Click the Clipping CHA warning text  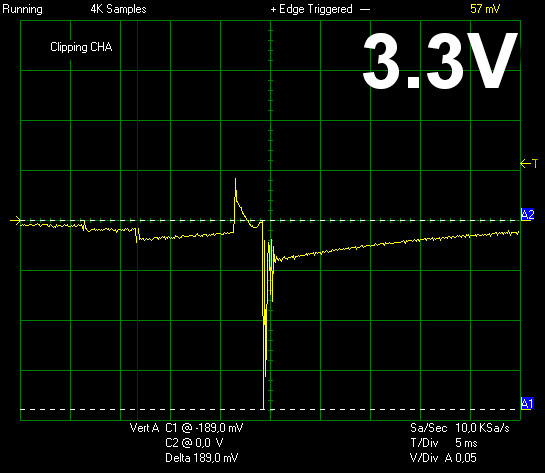[81, 47]
